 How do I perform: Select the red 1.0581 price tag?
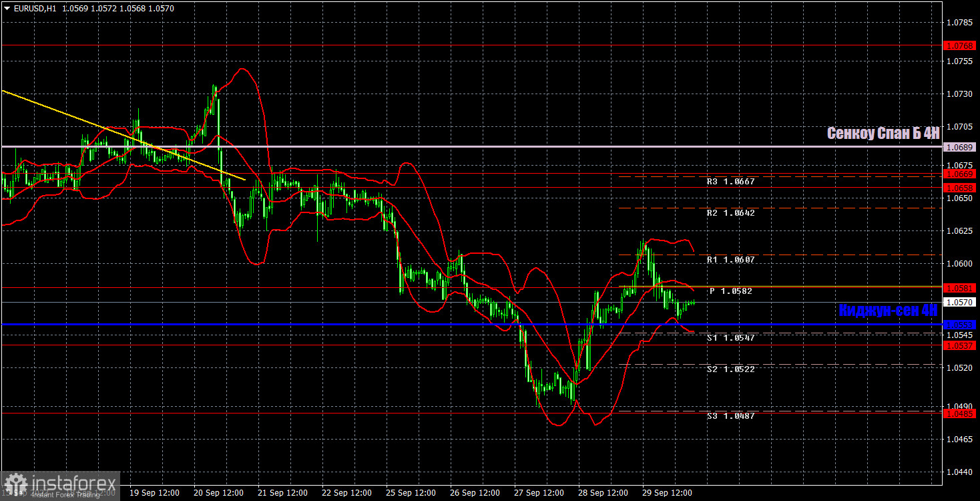click(960, 288)
